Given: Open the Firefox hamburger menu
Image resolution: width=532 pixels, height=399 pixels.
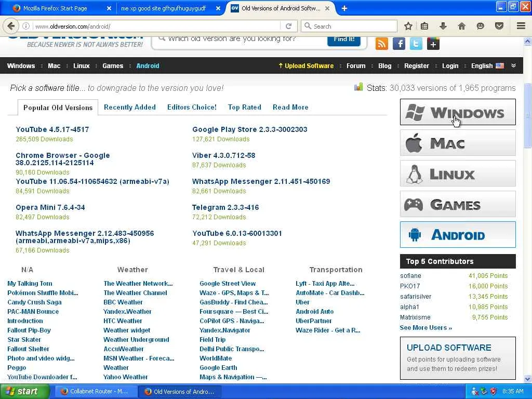Looking at the screenshot, I should 521,26.
